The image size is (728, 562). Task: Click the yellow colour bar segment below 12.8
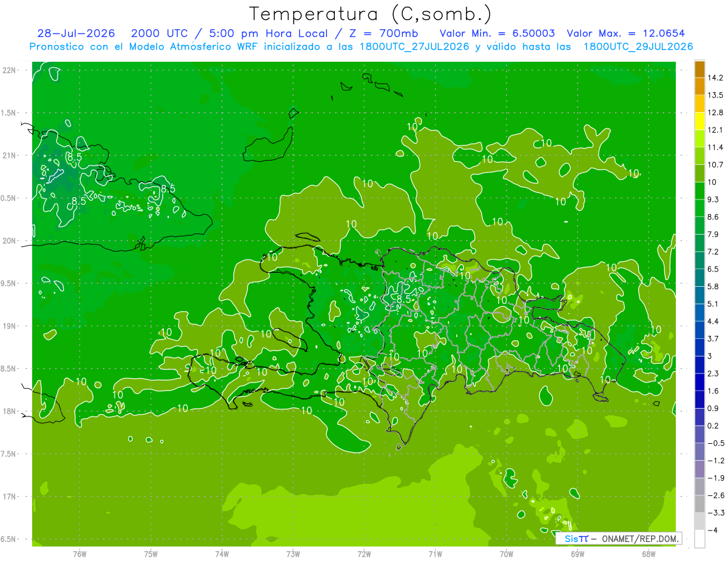(x=699, y=121)
